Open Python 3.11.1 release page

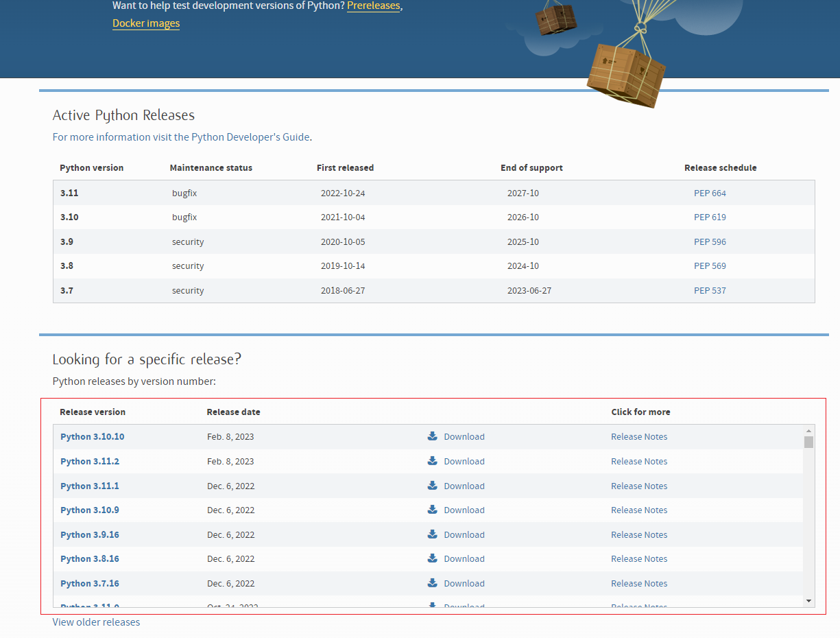point(90,486)
